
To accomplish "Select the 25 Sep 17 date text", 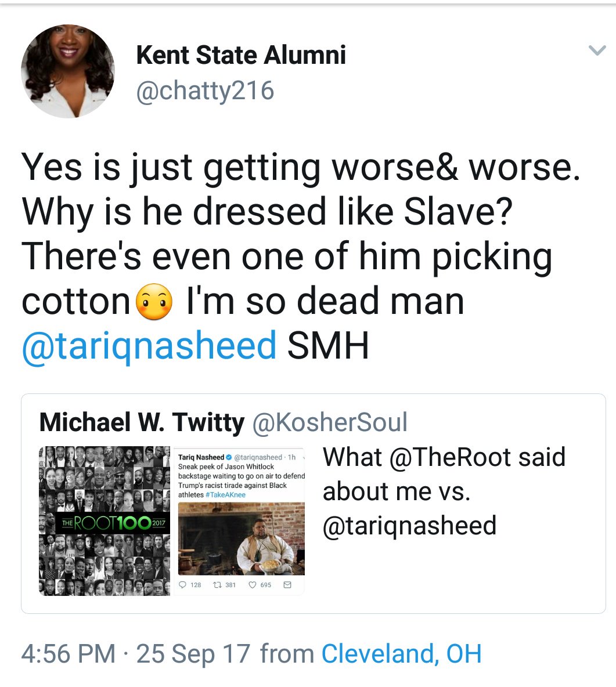I will pyautogui.click(x=193, y=654).
